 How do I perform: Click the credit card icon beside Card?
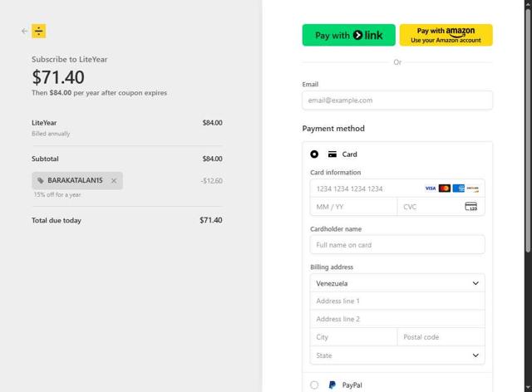332,154
